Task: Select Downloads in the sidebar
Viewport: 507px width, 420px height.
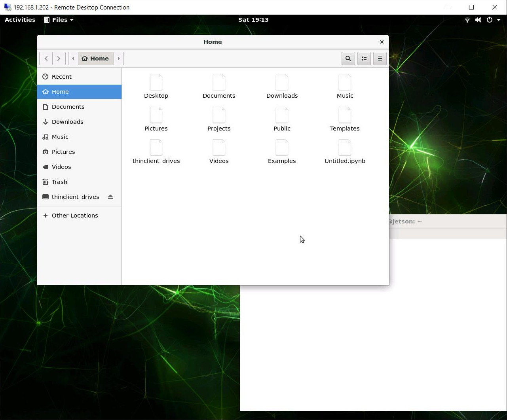Action: (67, 121)
